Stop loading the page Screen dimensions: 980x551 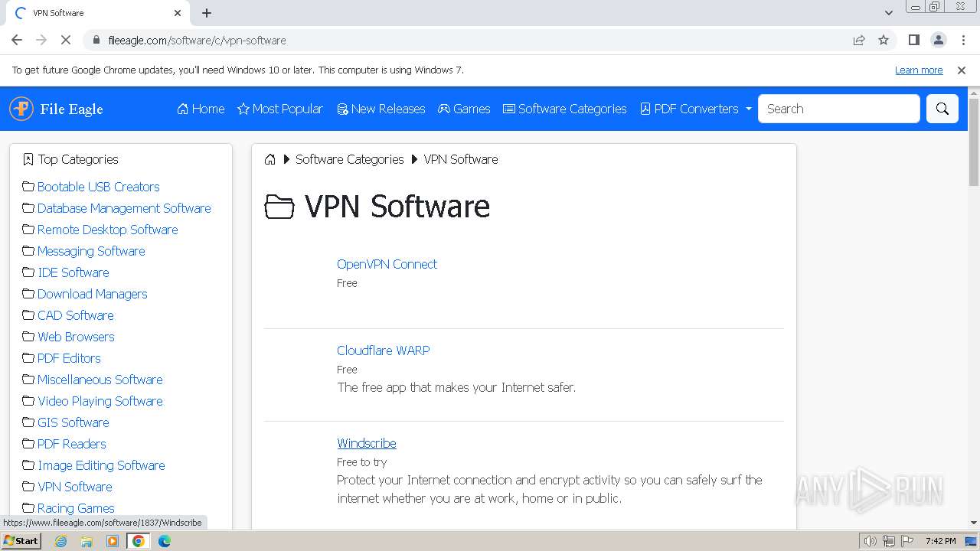66,40
